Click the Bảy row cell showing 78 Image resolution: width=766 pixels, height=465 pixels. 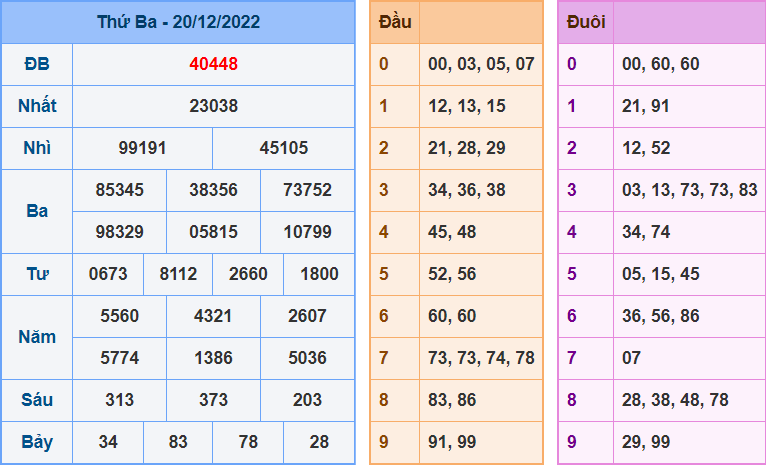[x=248, y=442]
